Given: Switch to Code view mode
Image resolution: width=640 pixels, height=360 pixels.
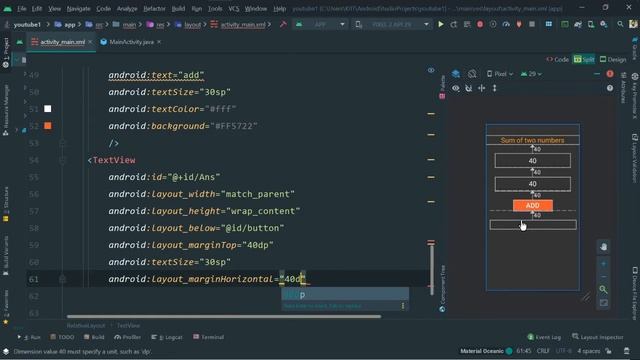Looking at the screenshot, I should 558,60.
